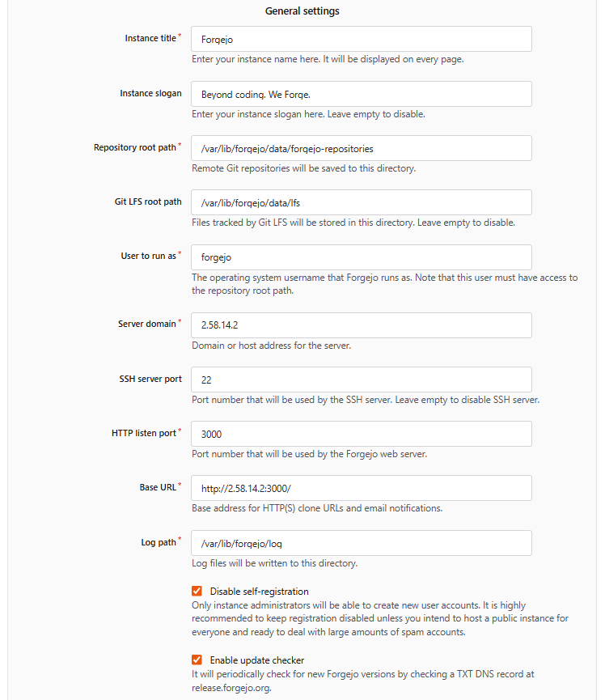Click the Log path input field
Viewport: 605px width, 700px height.
(360, 542)
